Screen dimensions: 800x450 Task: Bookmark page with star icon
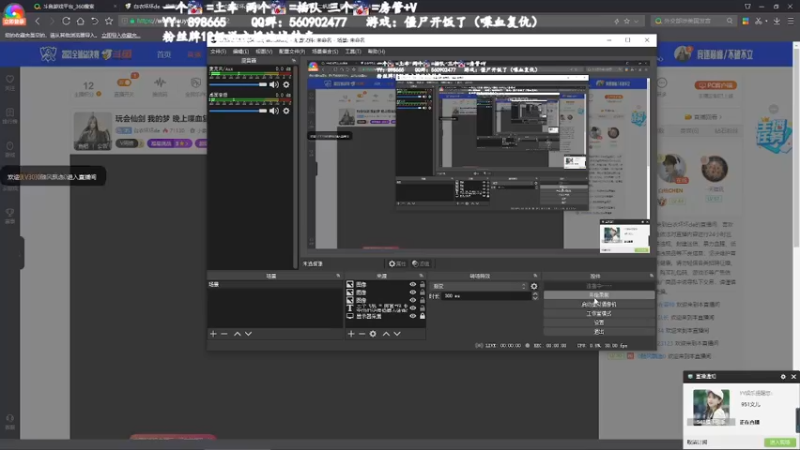109,21
